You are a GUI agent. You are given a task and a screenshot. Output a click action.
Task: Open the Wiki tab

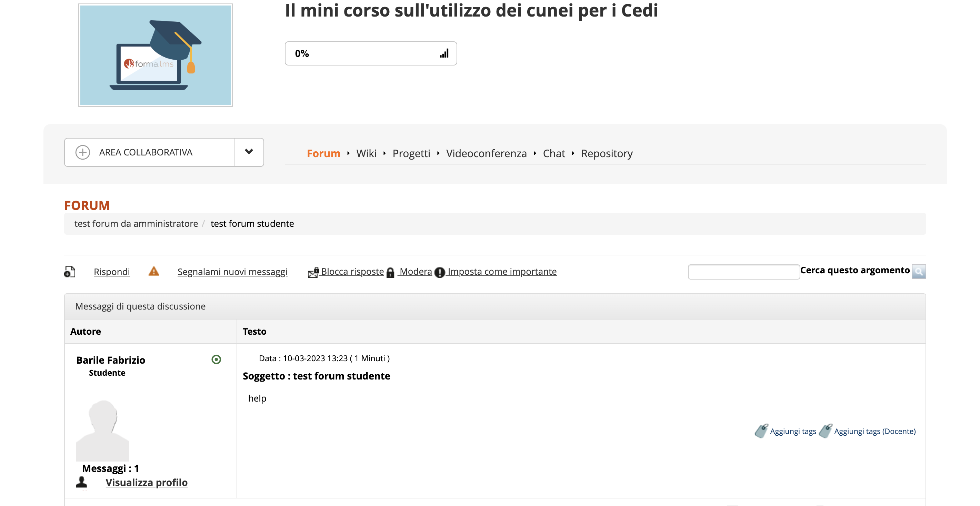pyautogui.click(x=366, y=154)
